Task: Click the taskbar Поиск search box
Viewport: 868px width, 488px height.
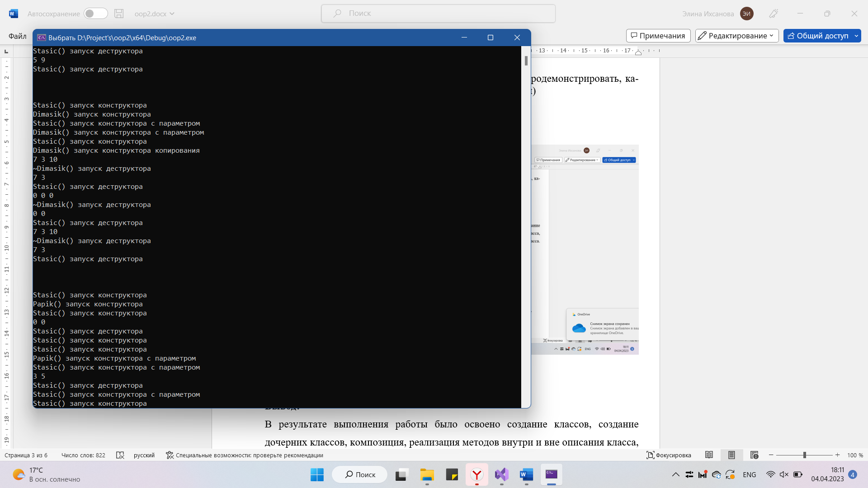Action: click(x=360, y=474)
